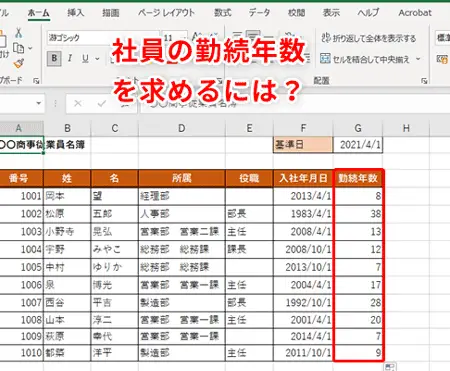This screenshot has height=371, width=450.
Task: Open the 数式 ribbon tab
Action: (223, 13)
